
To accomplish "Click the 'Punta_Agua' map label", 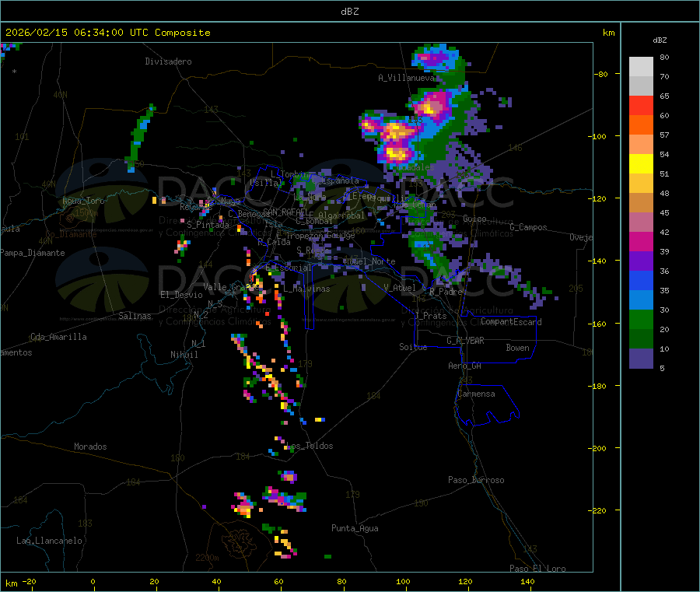I will (355, 528).
